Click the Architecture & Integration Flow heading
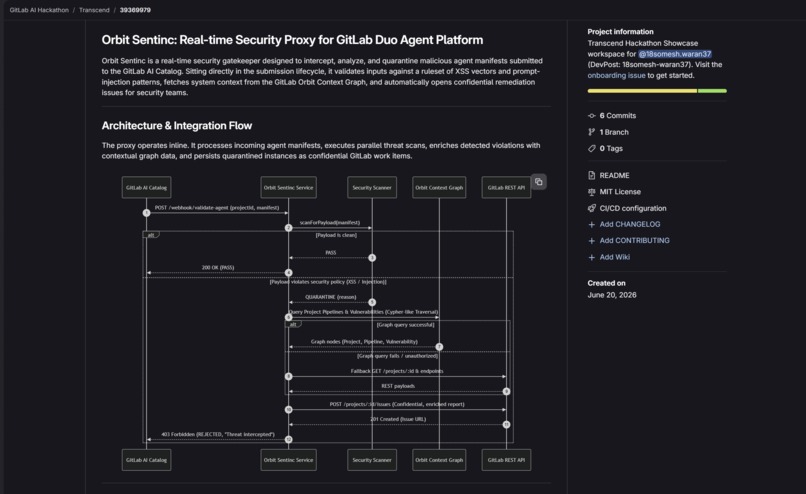Screen dimensions: 806x494 [x=177, y=126]
